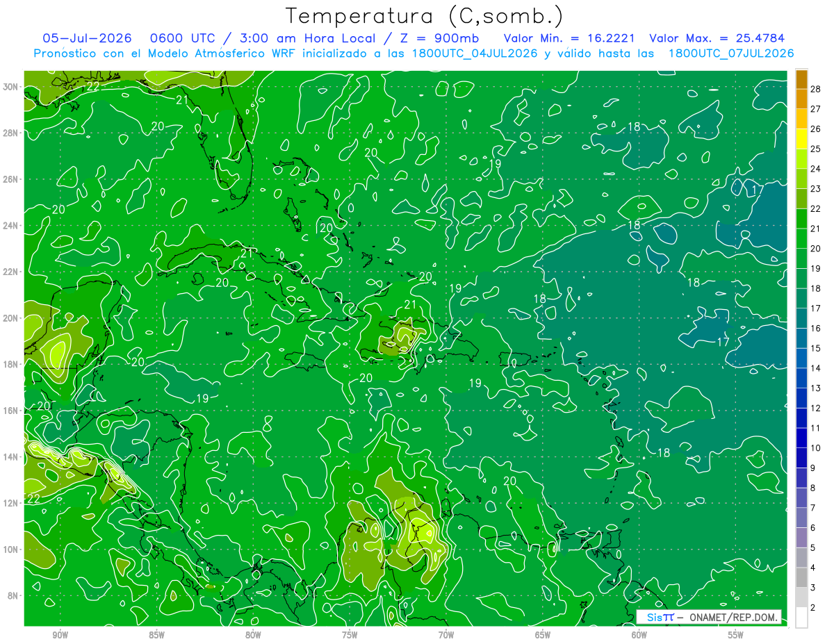Click the 18N latitude axis label
The image size is (834, 644).
tap(12, 364)
